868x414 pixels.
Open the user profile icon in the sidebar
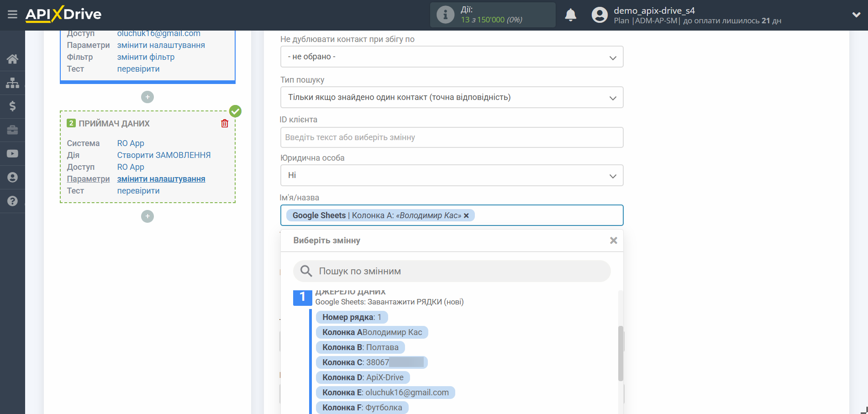(x=12, y=178)
